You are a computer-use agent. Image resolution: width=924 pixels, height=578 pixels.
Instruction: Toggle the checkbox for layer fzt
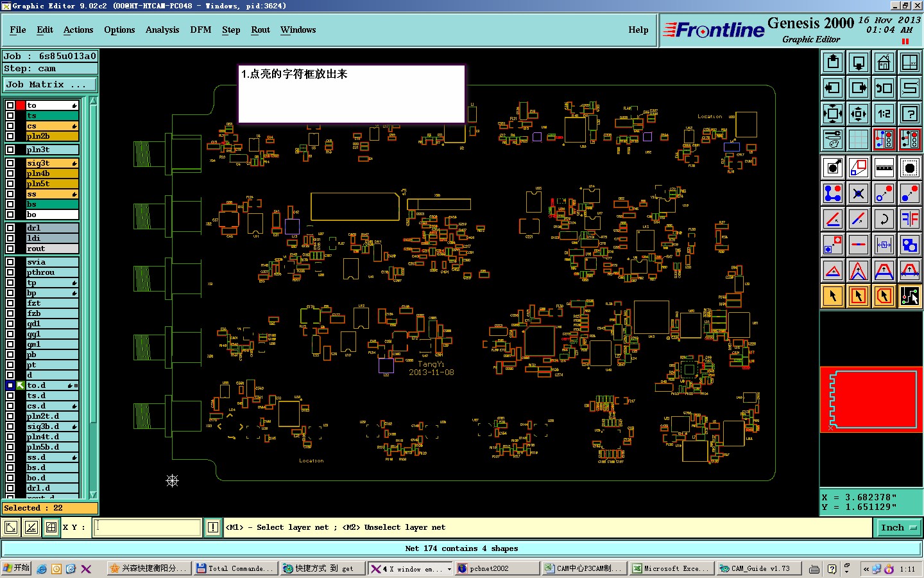click(10, 303)
